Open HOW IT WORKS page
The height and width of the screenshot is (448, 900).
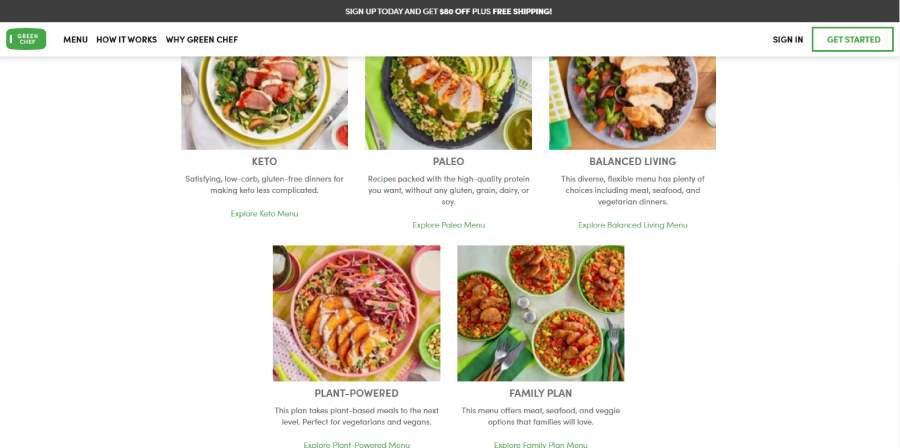126,40
